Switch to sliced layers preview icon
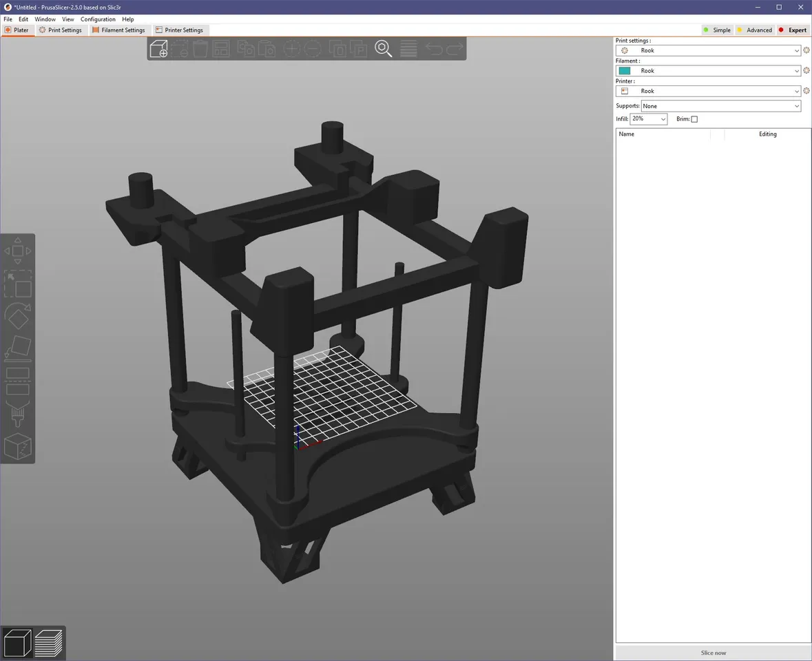The height and width of the screenshot is (661, 812). pyautogui.click(x=49, y=643)
